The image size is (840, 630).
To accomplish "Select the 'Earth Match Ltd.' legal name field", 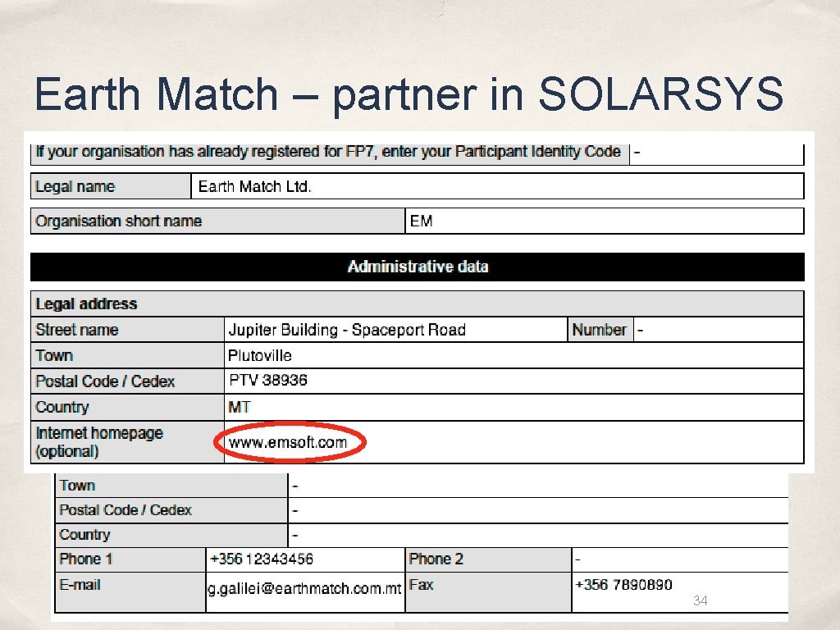I will coord(497,186).
